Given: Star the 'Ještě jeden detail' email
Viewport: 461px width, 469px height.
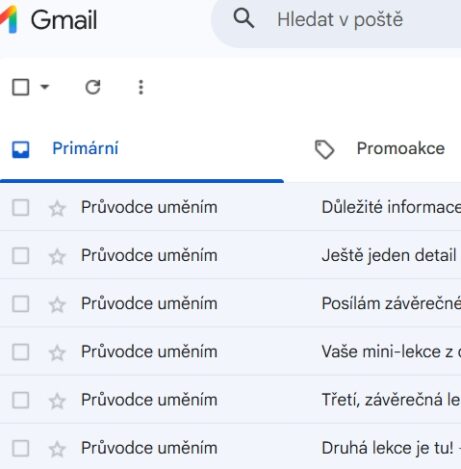Looking at the screenshot, I should (x=57, y=256).
